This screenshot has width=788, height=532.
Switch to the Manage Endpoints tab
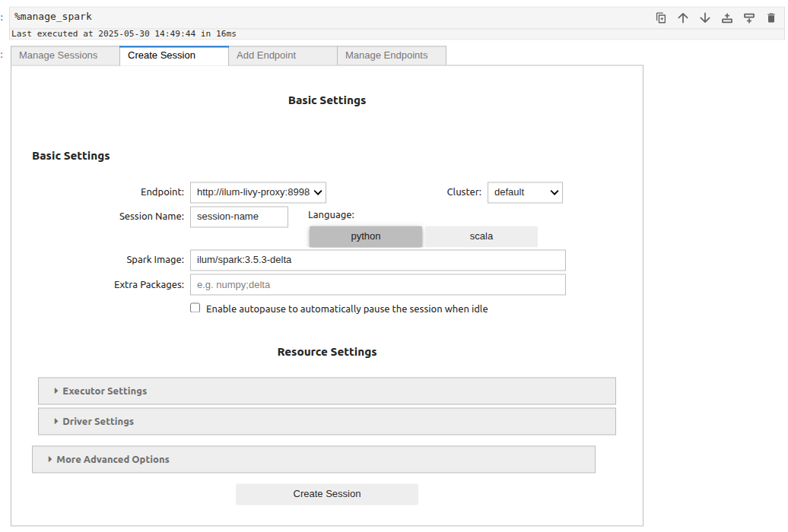coord(391,55)
